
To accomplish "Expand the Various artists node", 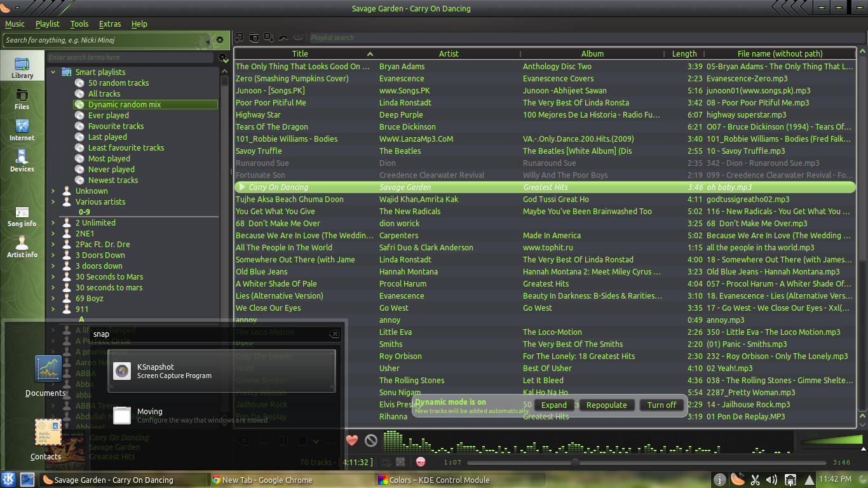I will 53,201.
